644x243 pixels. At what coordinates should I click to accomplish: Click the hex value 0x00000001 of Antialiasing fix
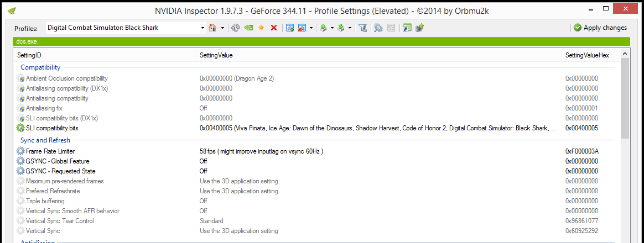coord(582,108)
